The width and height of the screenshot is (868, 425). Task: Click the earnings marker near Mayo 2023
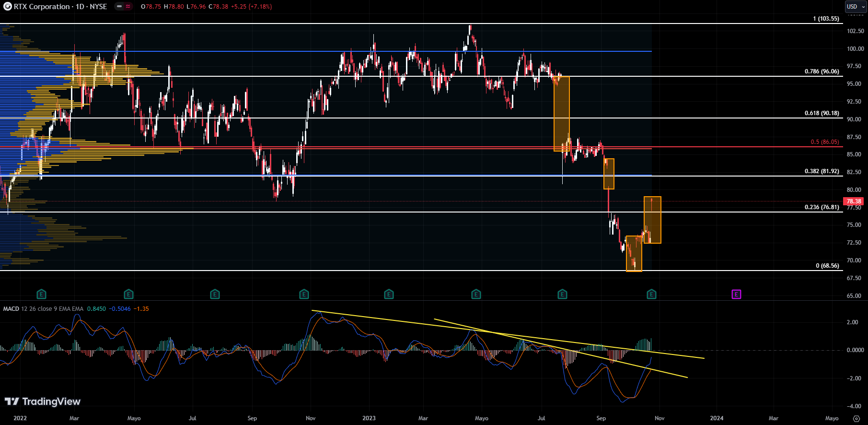click(476, 294)
